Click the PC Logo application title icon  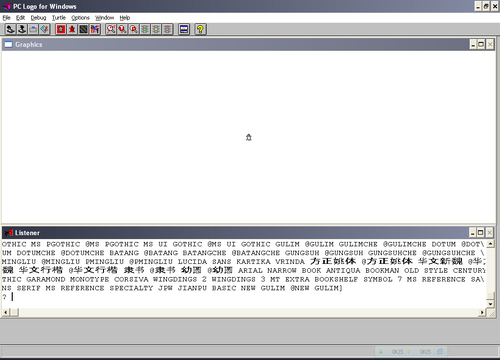[7, 6]
